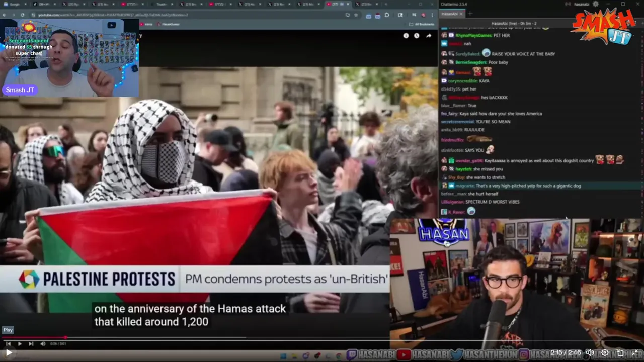Switch to the Google browser tab

pos(15,4)
